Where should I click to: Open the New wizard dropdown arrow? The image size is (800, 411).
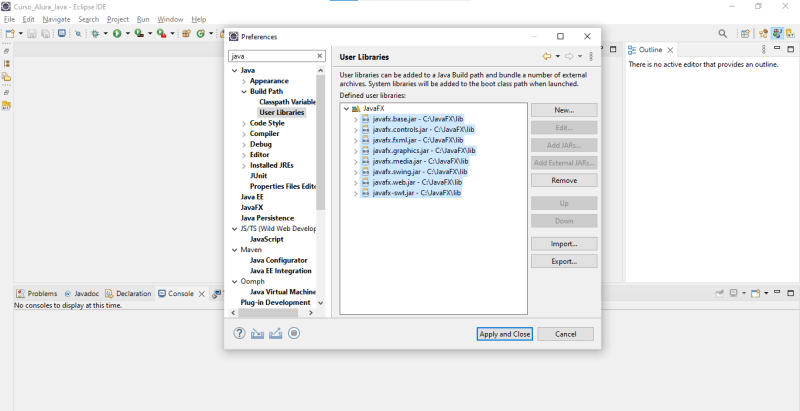click(20, 34)
